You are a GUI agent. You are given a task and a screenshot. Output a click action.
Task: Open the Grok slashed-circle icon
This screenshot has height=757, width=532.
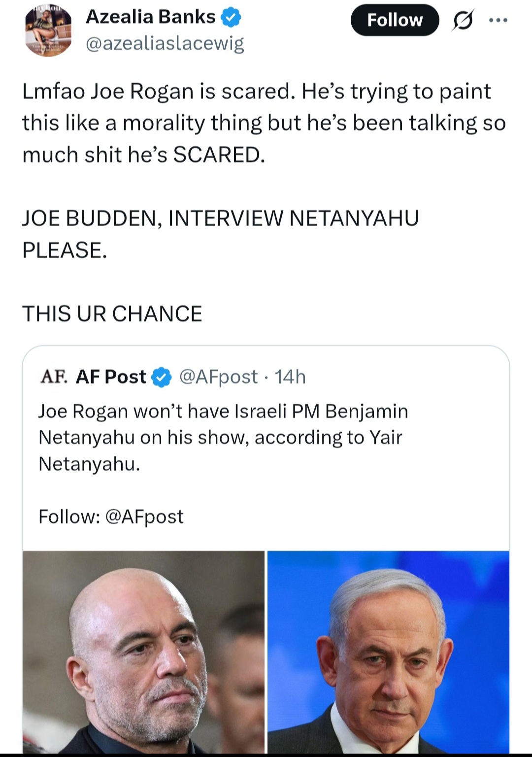tap(462, 21)
